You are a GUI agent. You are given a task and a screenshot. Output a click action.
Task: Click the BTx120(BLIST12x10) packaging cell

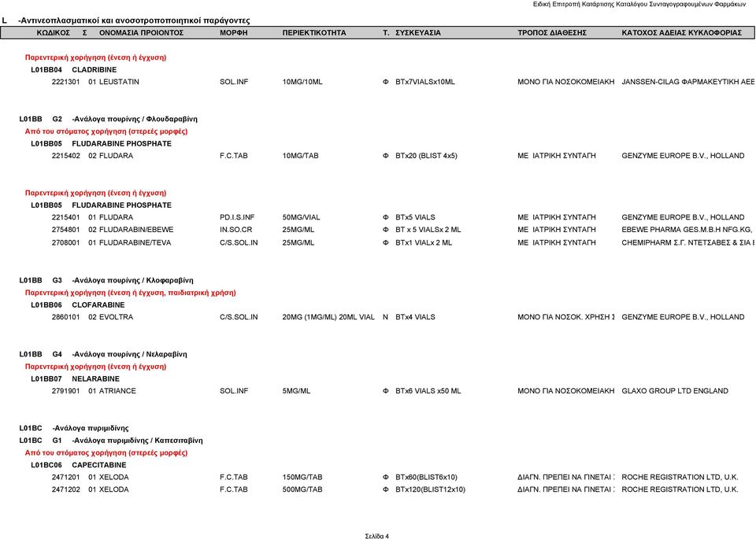[x=430, y=489]
